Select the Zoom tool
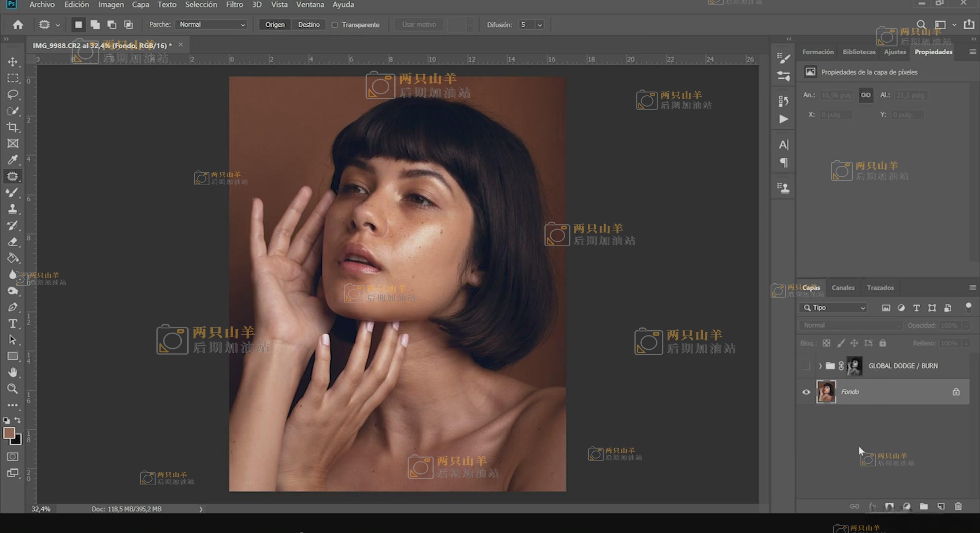 [13, 389]
